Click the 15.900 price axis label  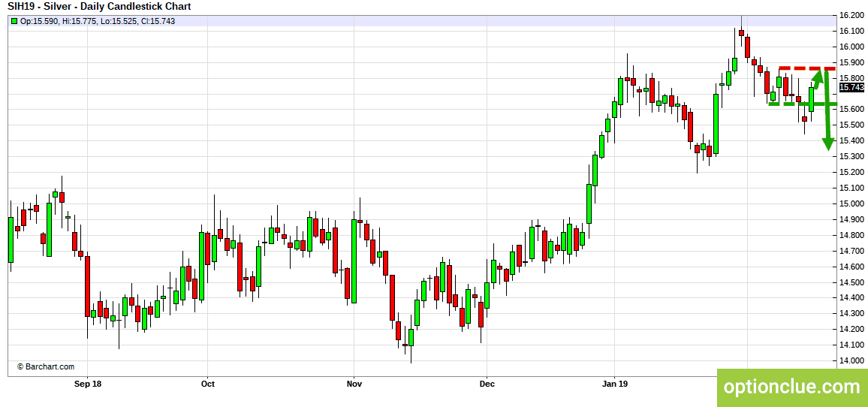click(x=852, y=62)
